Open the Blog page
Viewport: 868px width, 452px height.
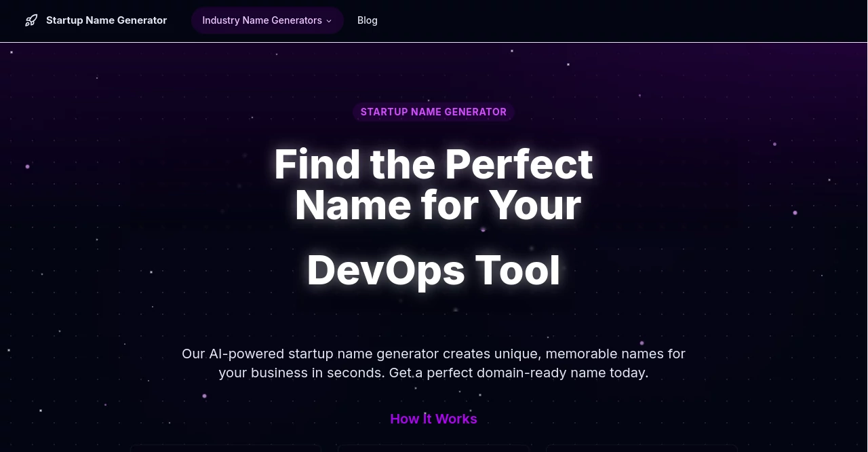367,20
